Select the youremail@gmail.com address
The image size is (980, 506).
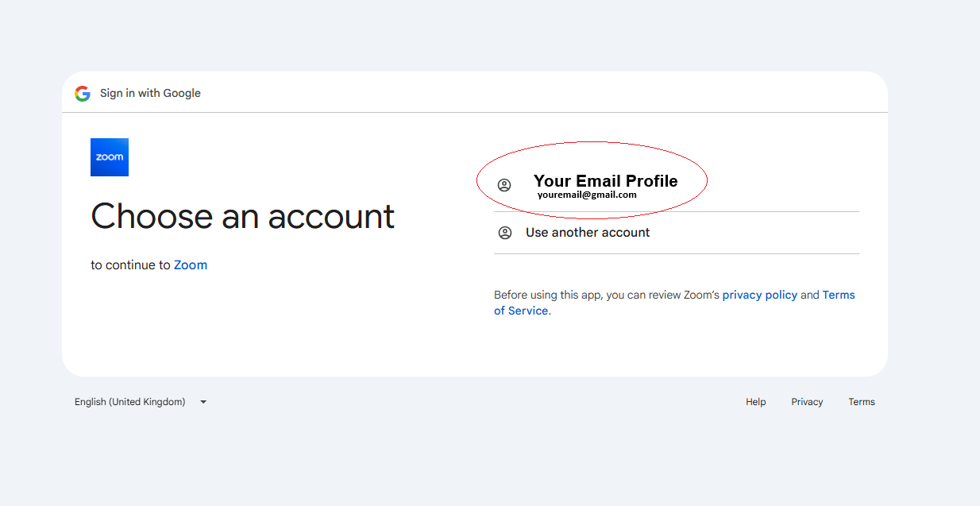(587, 195)
